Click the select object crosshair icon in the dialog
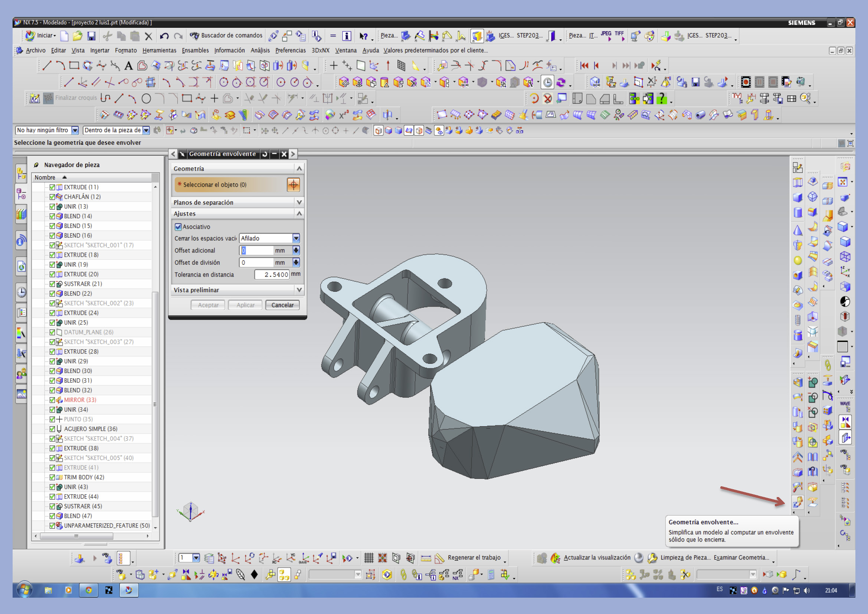 294,185
